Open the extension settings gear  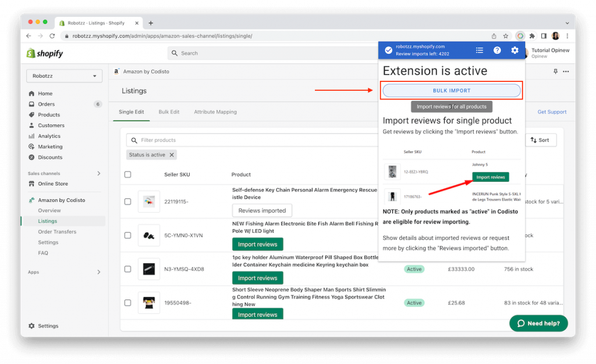515,50
